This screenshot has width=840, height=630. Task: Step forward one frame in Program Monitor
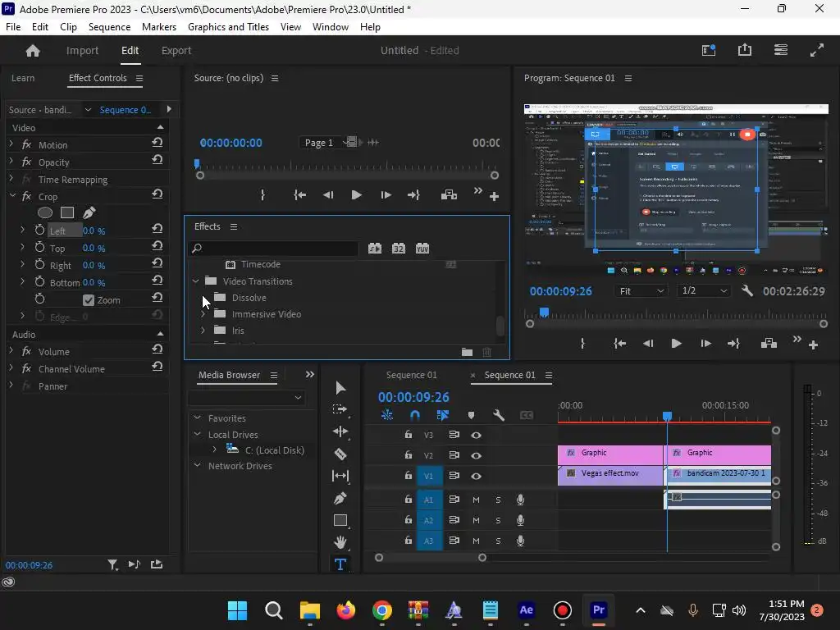(x=706, y=344)
